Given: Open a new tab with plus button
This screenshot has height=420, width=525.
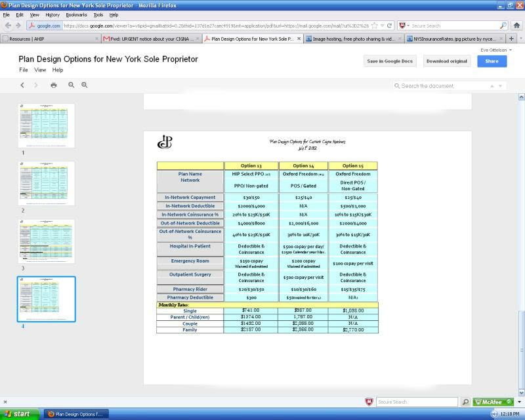Looking at the screenshot, I should tap(511, 39).
